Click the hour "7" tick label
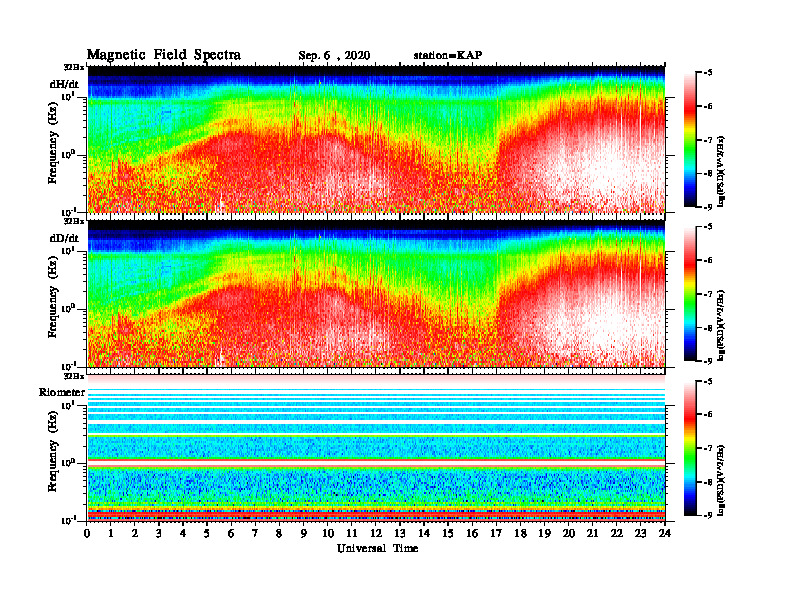This screenshot has width=792, height=612. [255, 534]
